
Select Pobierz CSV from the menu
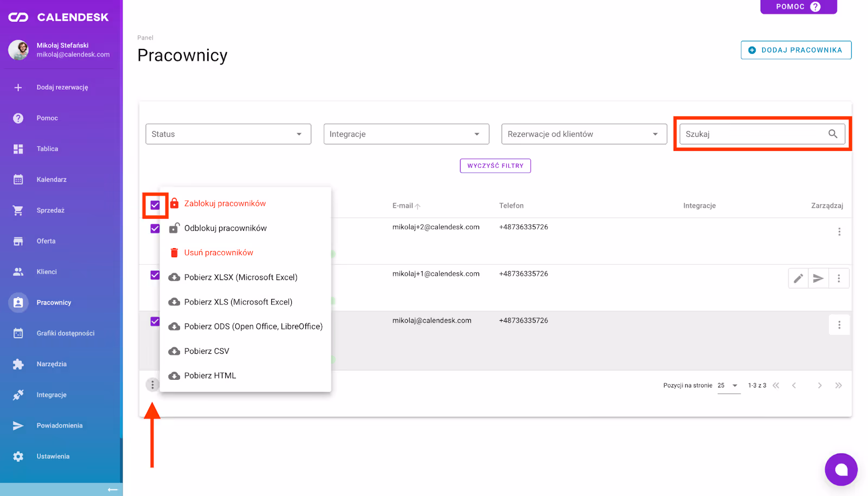[207, 351]
